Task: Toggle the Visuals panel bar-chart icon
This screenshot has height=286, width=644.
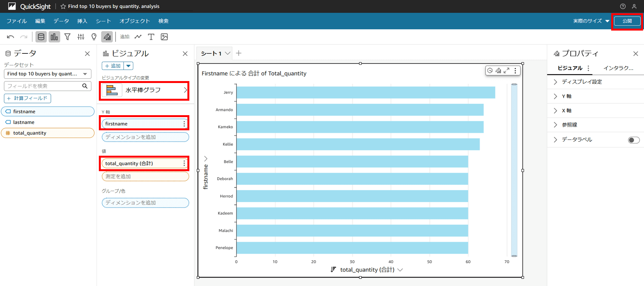Action: [x=54, y=37]
